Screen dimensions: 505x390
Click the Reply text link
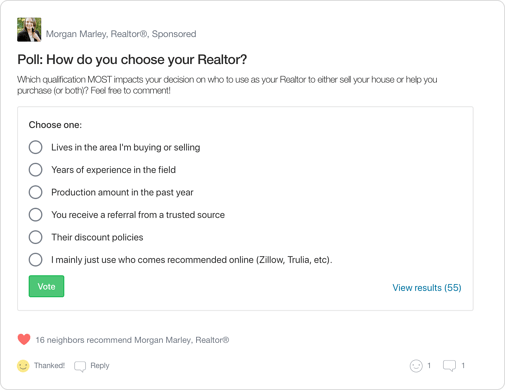click(x=100, y=366)
